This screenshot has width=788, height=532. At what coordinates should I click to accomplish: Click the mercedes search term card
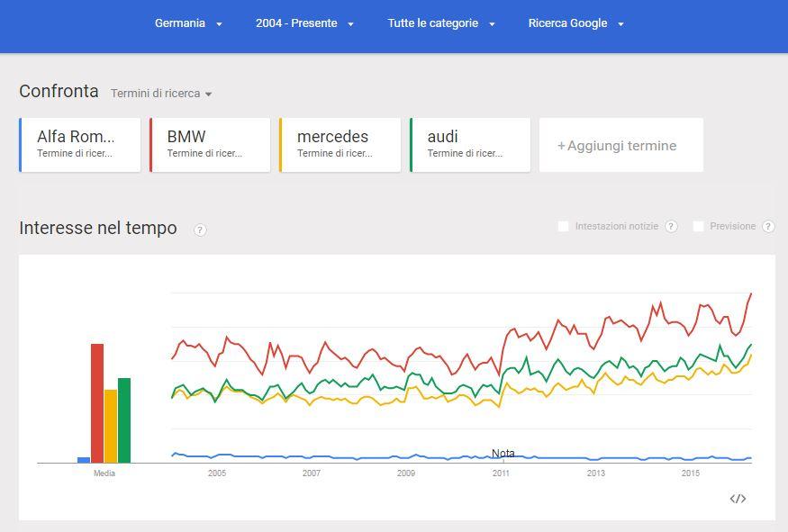(340, 144)
